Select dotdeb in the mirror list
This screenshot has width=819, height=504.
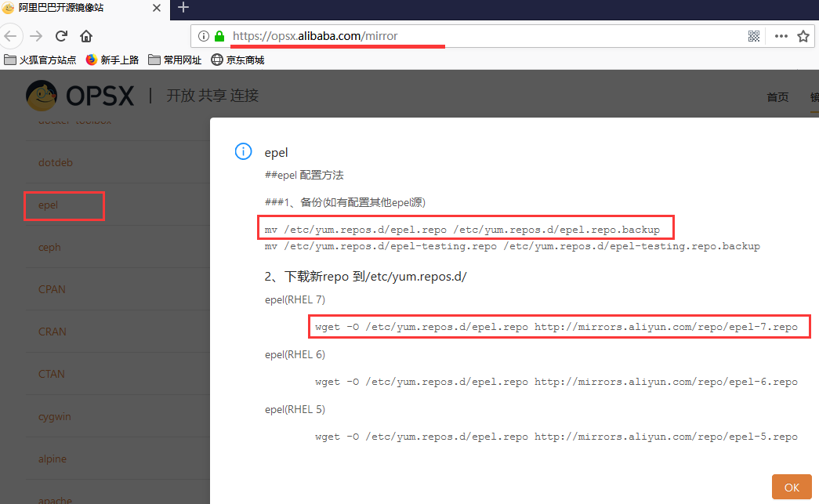click(56, 162)
